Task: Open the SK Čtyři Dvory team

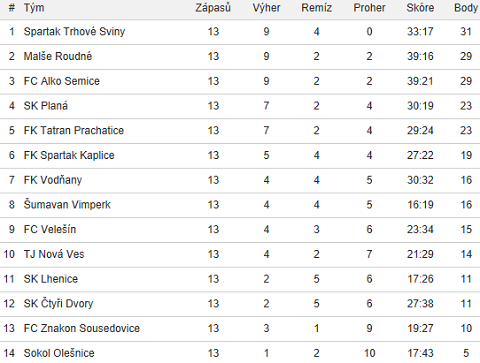Action: [58, 304]
